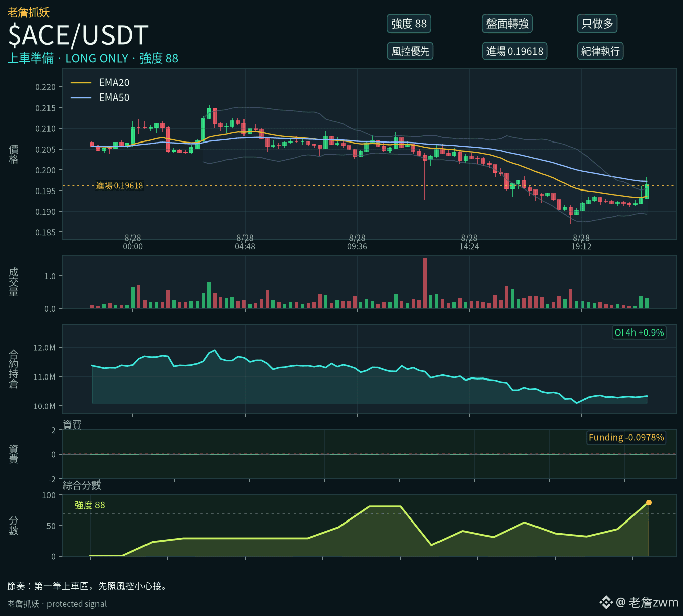This screenshot has height=616, width=683.
Task: Click the 紀律執行 badge
Action: click(x=600, y=51)
